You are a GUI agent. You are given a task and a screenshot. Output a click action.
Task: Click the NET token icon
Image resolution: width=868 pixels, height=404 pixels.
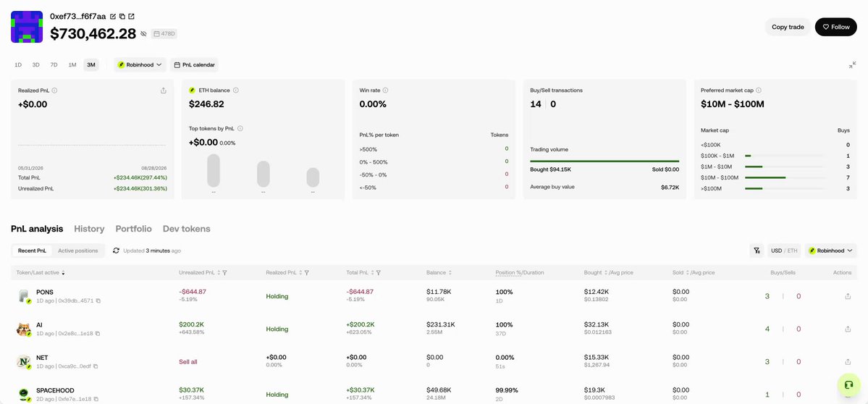pyautogui.click(x=23, y=362)
